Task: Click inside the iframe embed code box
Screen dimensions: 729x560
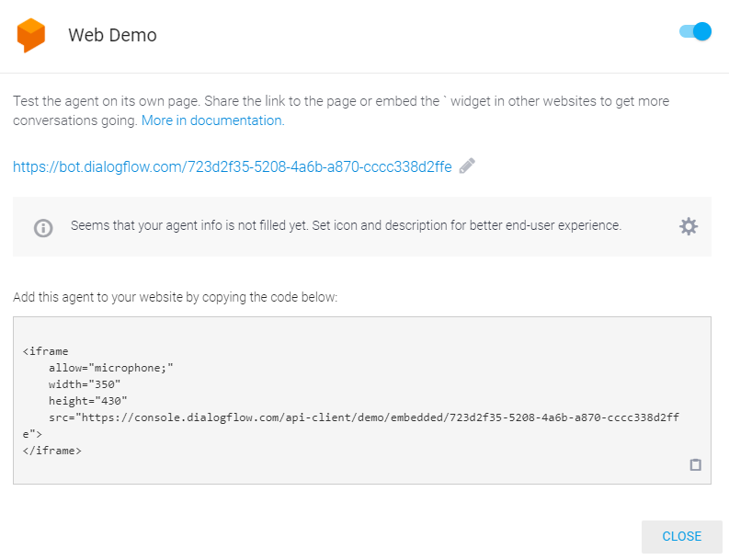Action: (362, 401)
